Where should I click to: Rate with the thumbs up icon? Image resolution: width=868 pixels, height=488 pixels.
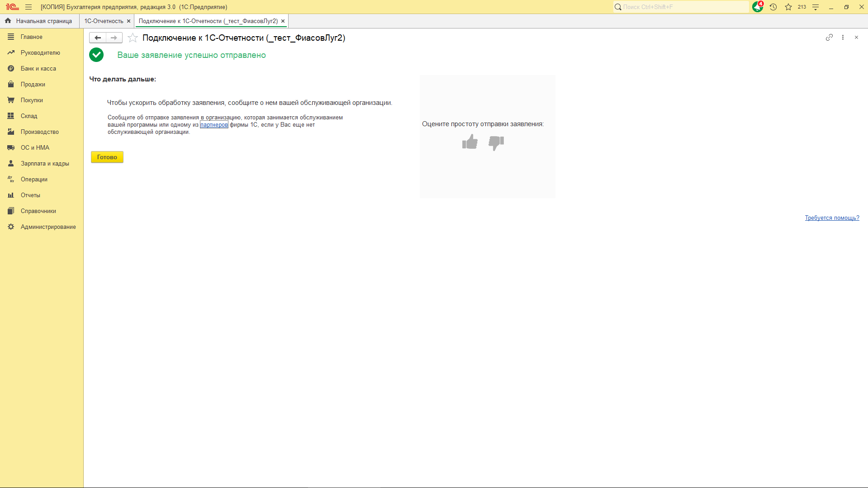(470, 142)
